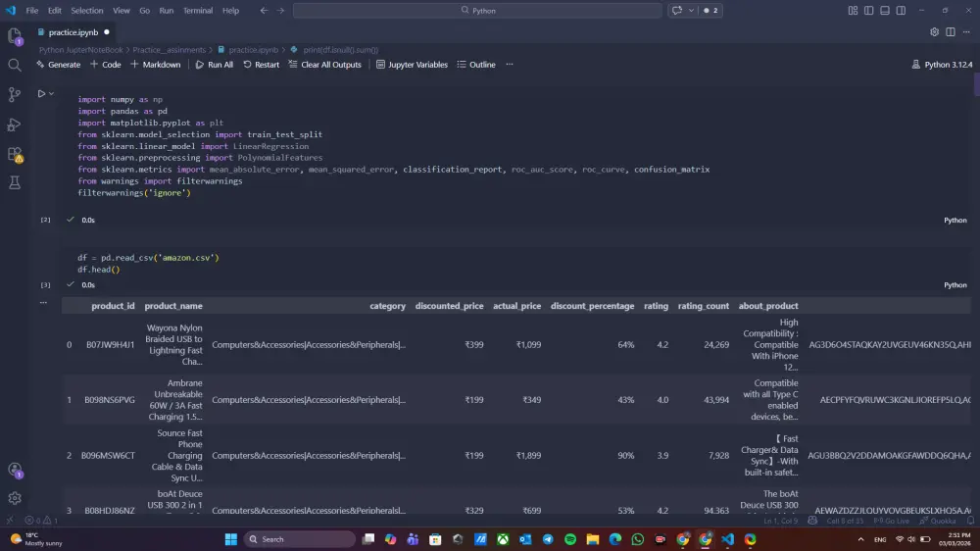
Task: Go back with the left arrow
Action: click(264, 10)
